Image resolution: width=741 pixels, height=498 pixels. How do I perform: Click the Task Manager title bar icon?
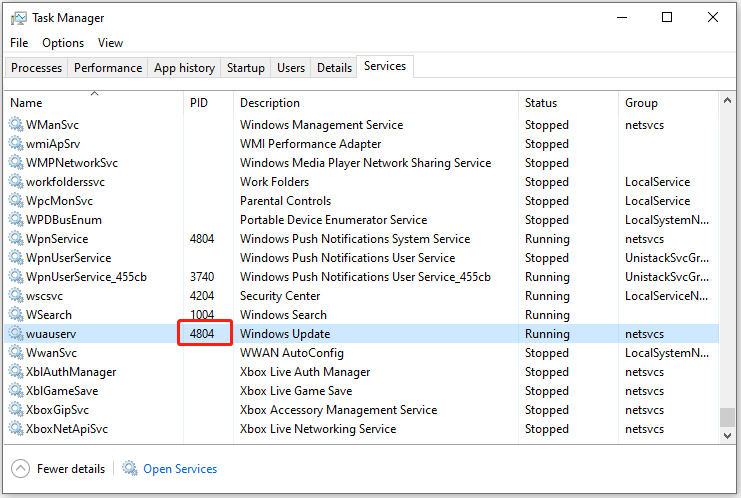[x=19, y=18]
